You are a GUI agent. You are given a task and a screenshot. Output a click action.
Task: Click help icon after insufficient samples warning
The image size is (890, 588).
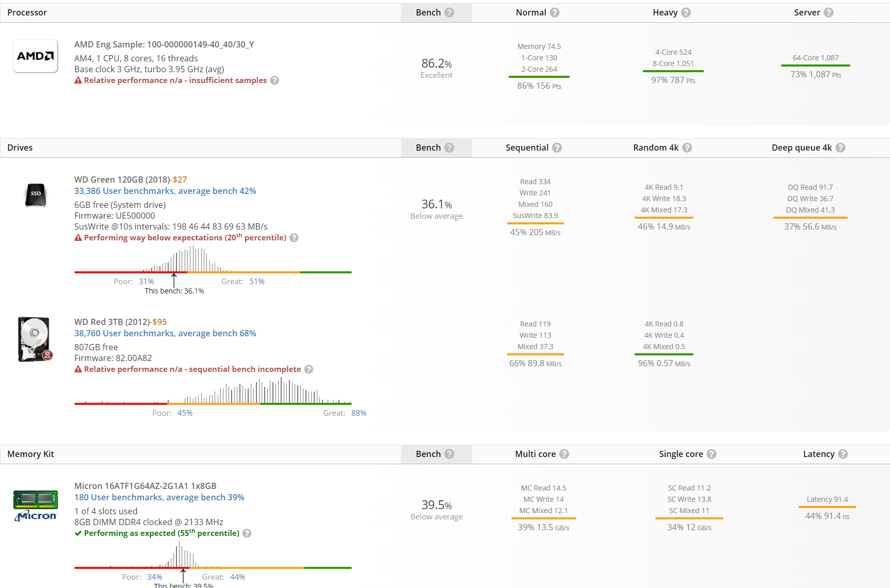coord(274,80)
